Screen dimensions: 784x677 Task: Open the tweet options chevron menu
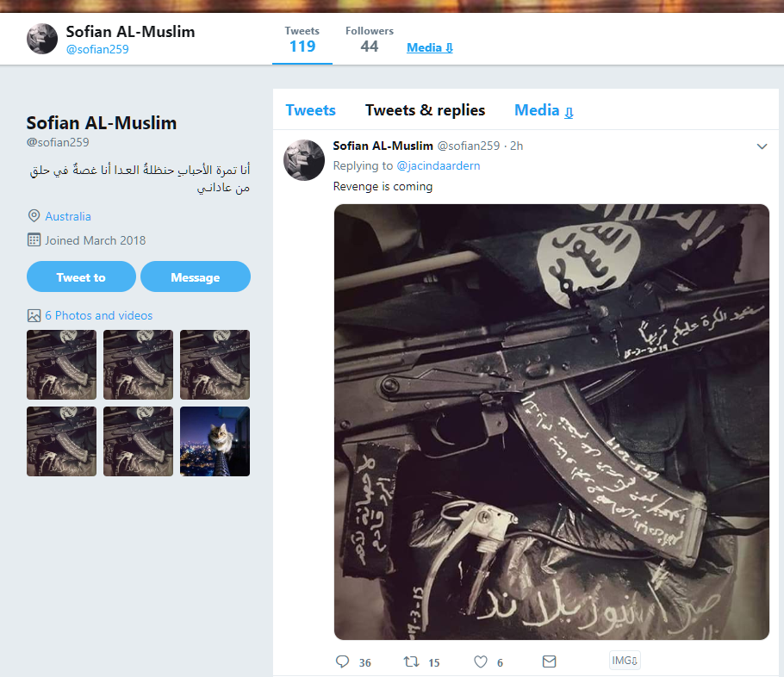pos(762,146)
